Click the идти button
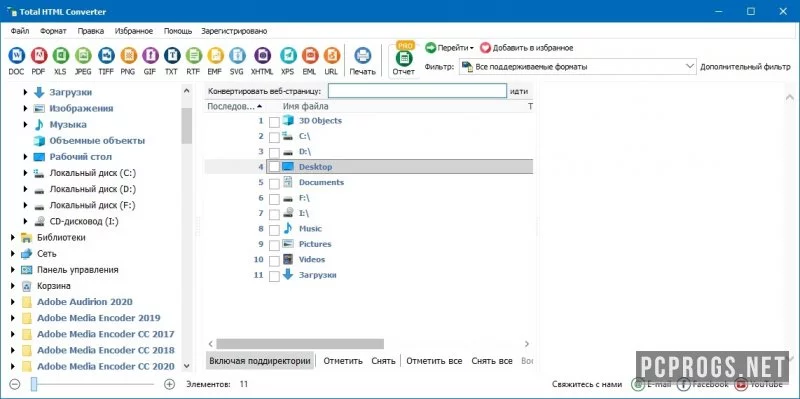 pyautogui.click(x=520, y=91)
